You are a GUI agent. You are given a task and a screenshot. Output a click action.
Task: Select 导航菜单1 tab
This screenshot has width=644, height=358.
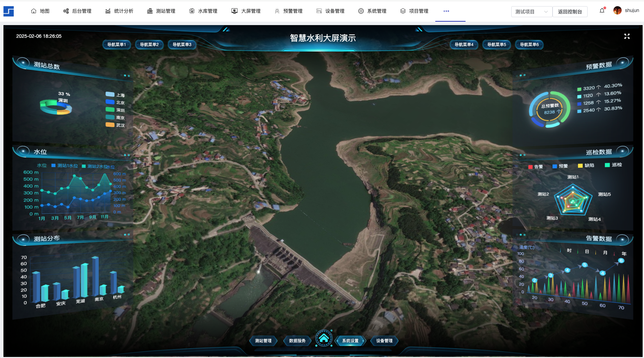(x=117, y=45)
